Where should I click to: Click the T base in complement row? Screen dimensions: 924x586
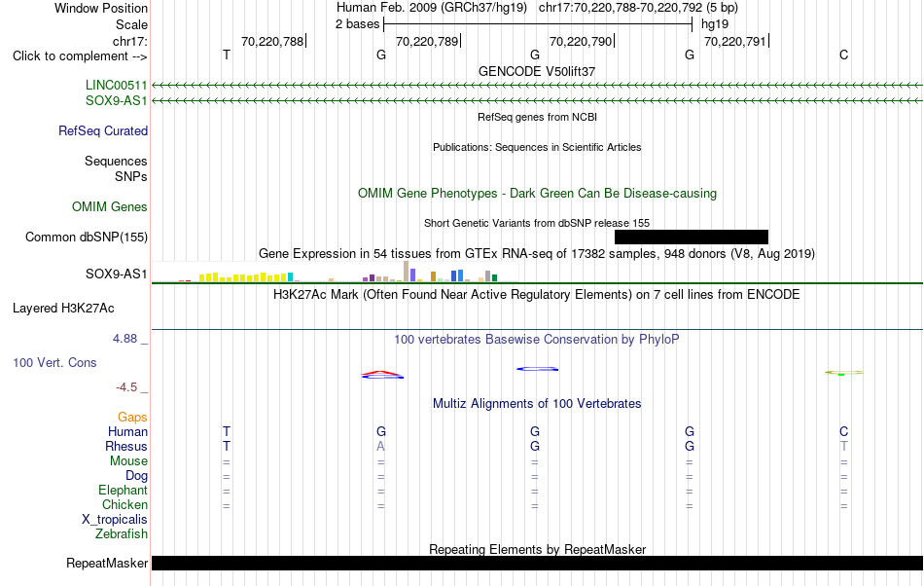click(x=227, y=55)
